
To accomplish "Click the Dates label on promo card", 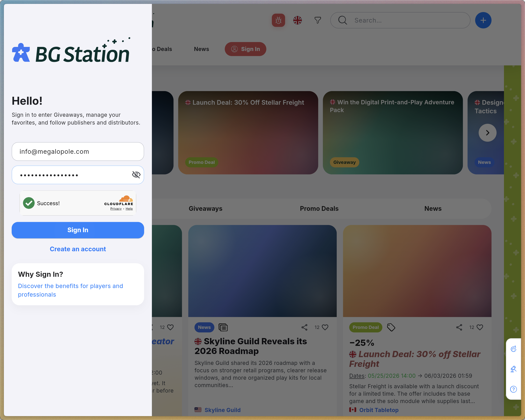I will [357, 376].
